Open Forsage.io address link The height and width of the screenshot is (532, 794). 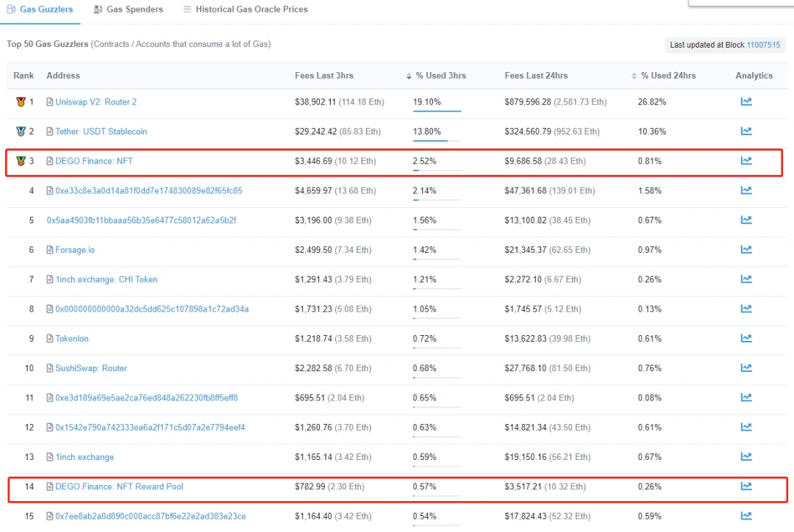pos(75,250)
